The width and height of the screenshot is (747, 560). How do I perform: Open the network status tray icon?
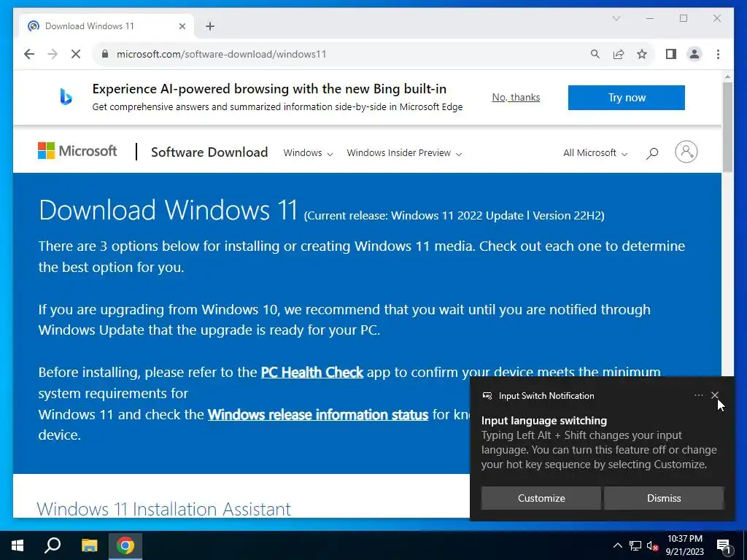(635, 545)
